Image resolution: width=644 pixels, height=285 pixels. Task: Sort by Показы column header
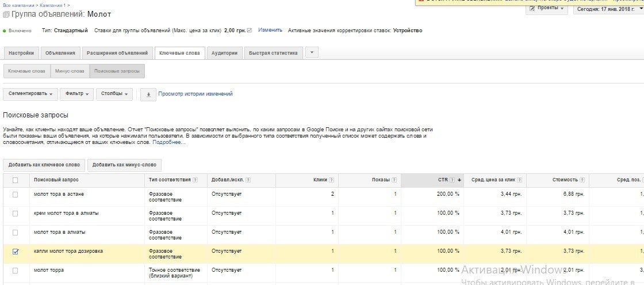coord(381,180)
